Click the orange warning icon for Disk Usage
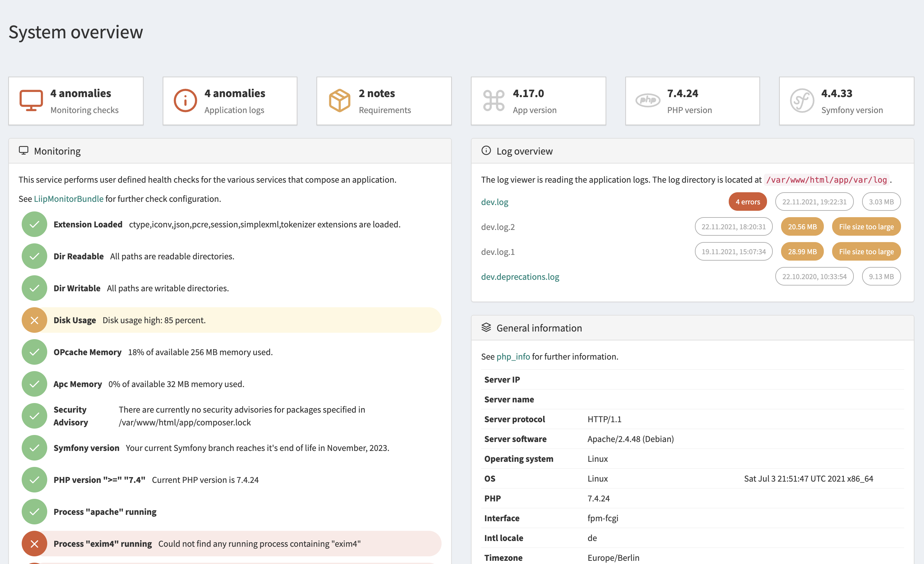 click(34, 320)
